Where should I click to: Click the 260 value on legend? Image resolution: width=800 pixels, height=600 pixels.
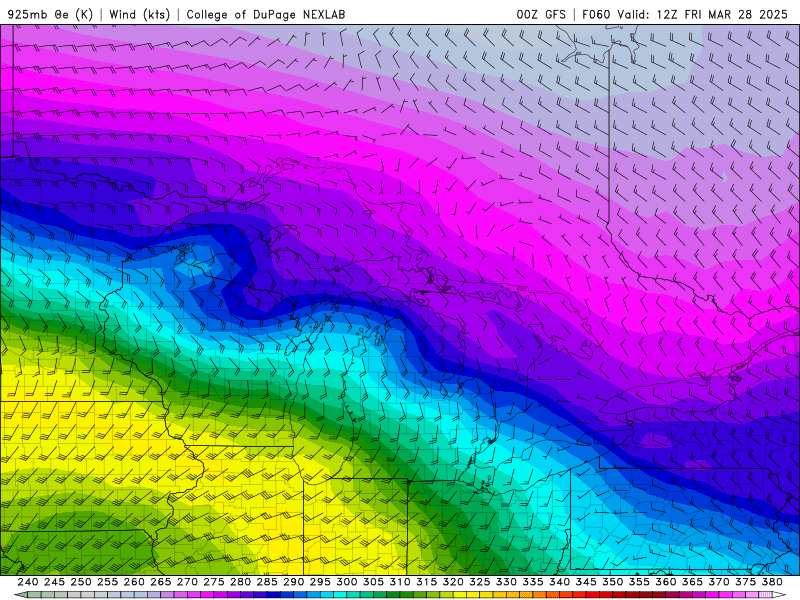click(134, 582)
